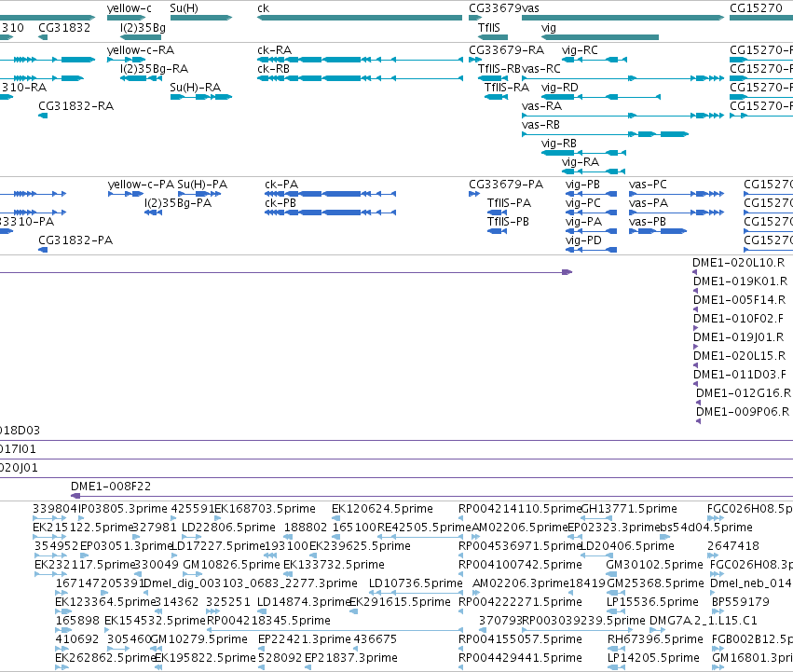Click the Su(H)-RA transcript label

pyautogui.click(x=195, y=87)
